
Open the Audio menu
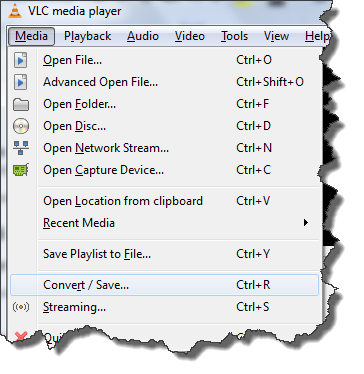point(143,36)
